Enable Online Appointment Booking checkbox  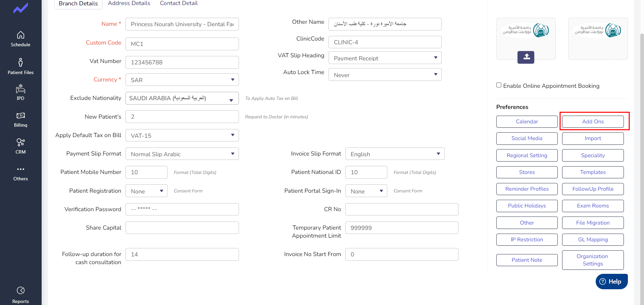[499, 85]
